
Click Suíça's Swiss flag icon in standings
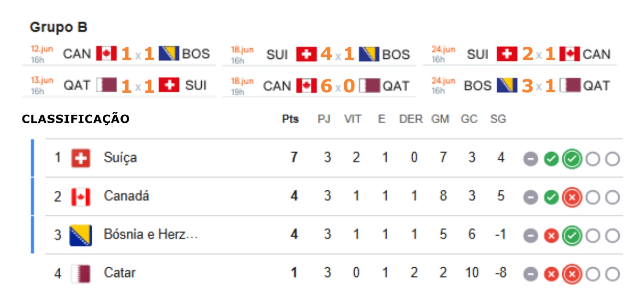(x=80, y=158)
